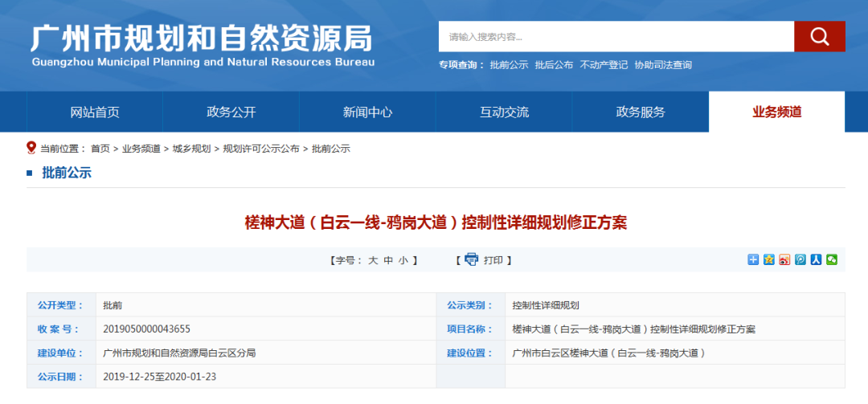
Task: Click breadcrumb link 规划许可公示公布
Action: click(x=260, y=149)
